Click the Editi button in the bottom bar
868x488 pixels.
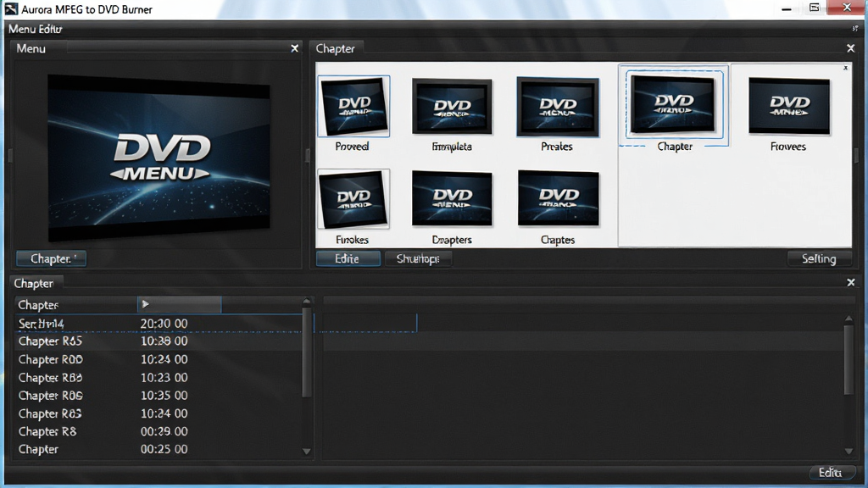pyautogui.click(x=831, y=473)
